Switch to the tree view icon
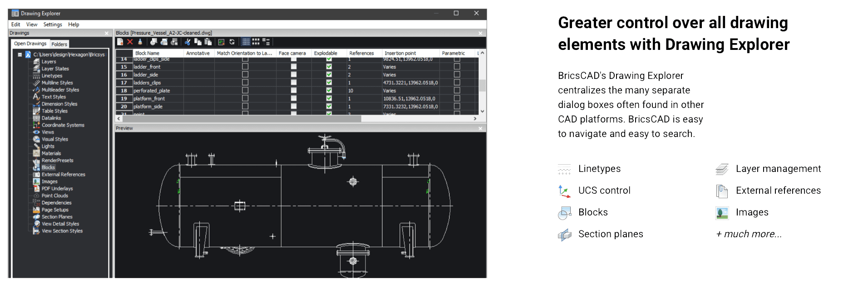The image size is (868, 284). 266,42
